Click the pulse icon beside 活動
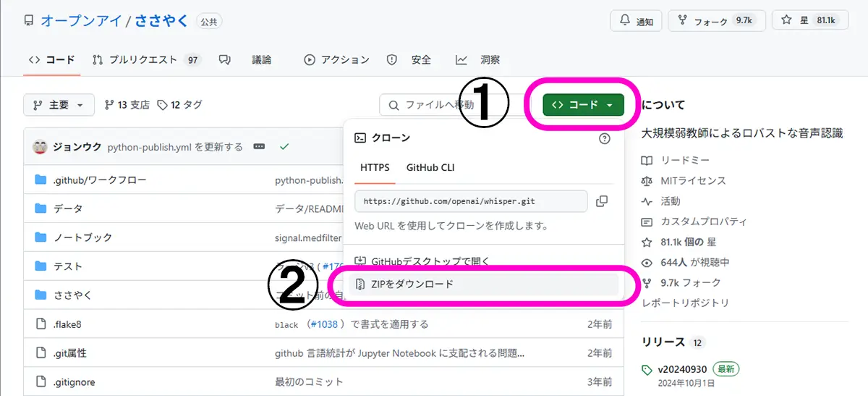Viewport: 868px width, 396px height. click(647, 201)
